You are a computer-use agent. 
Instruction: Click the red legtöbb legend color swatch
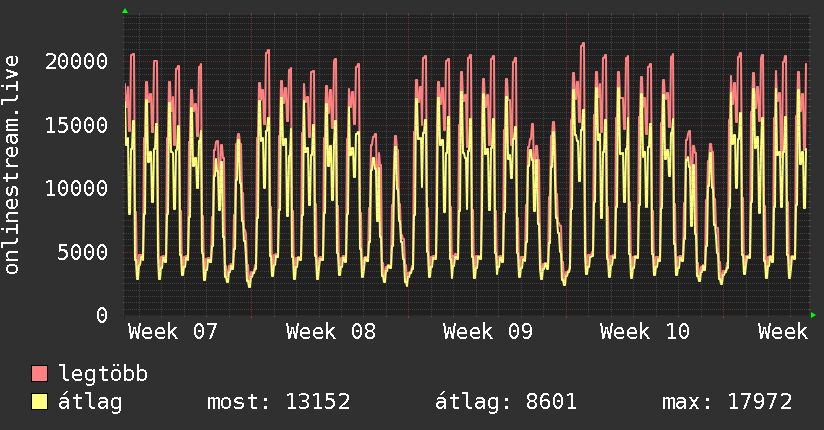[x=39, y=375]
